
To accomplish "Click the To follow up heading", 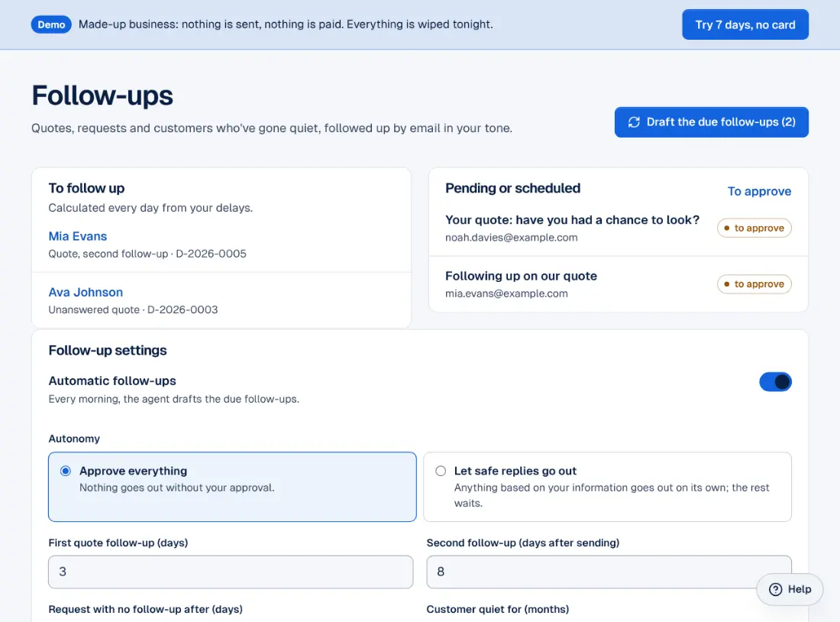I will tap(86, 188).
